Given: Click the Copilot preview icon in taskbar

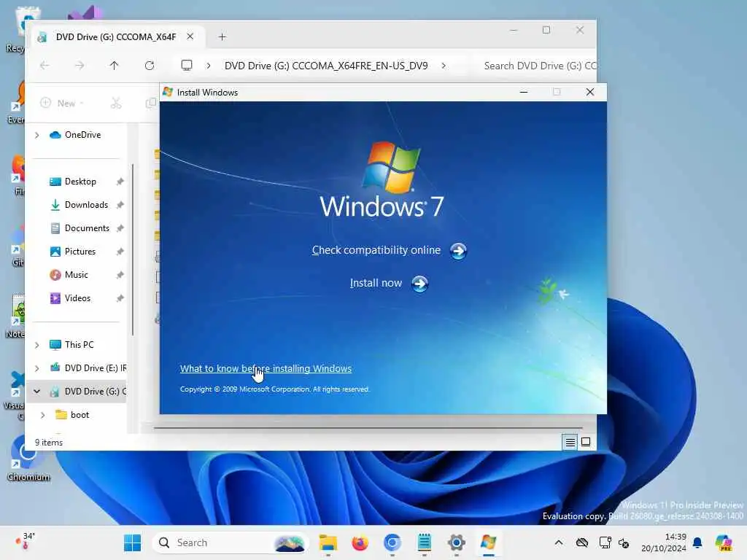Looking at the screenshot, I should (724, 542).
